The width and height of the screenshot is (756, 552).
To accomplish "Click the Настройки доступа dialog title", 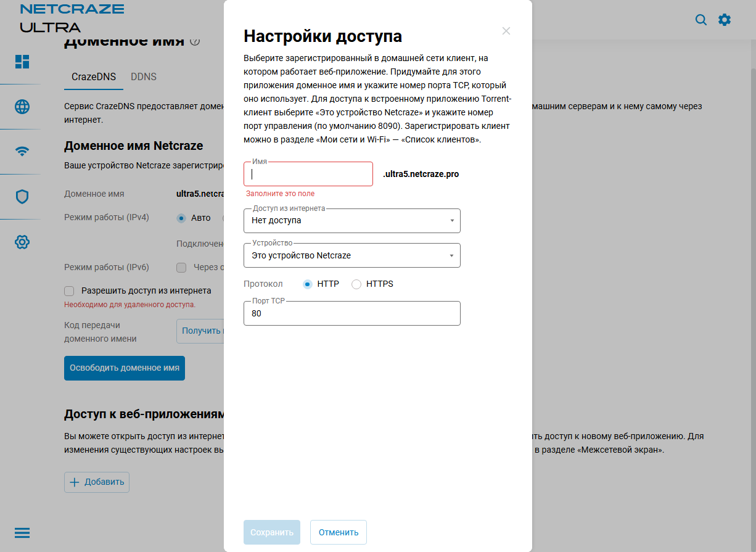I will click(x=323, y=36).
